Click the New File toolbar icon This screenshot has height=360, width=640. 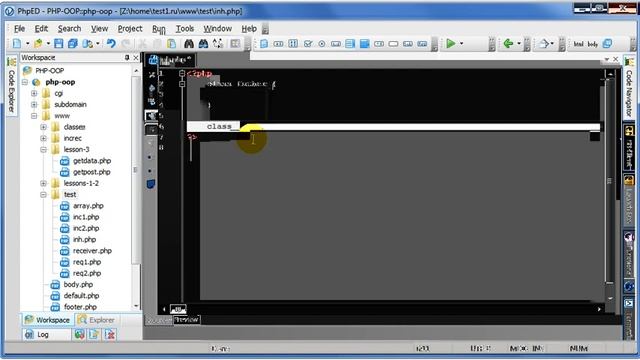pos(17,43)
